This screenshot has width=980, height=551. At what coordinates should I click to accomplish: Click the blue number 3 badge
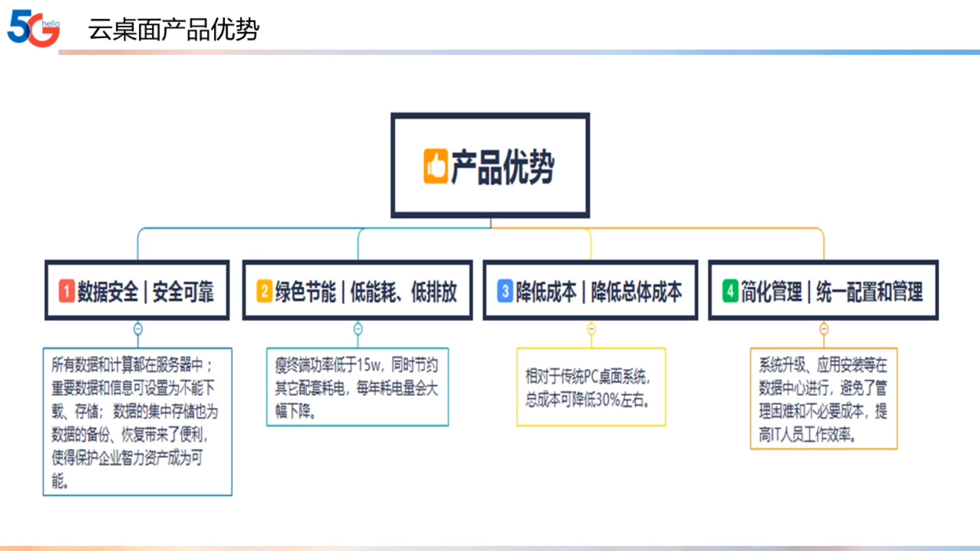pos(505,291)
